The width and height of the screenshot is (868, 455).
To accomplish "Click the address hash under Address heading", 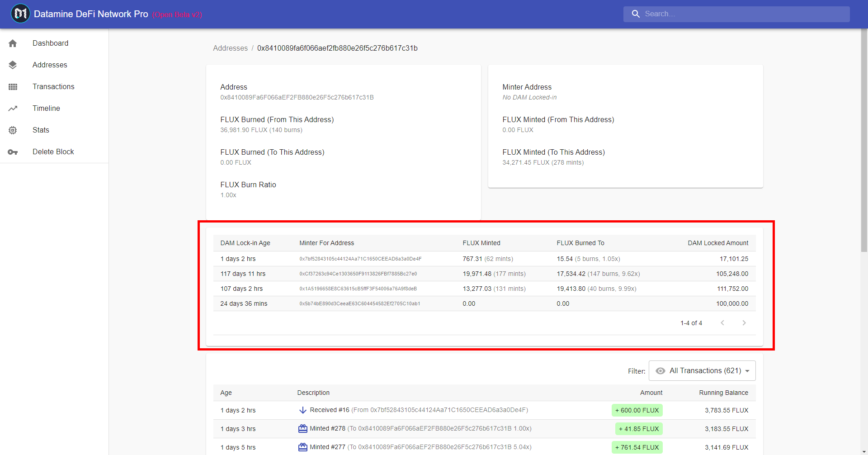I will [x=297, y=97].
